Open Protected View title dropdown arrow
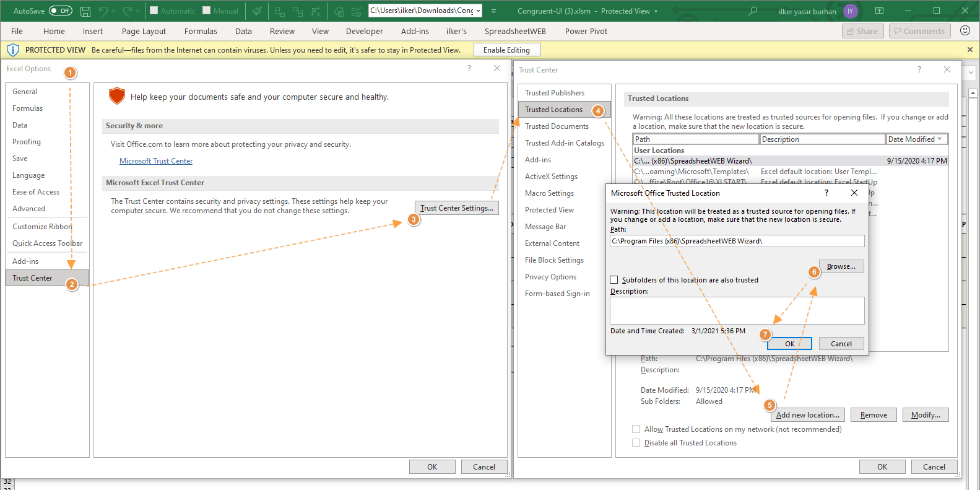980x490 pixels. pyautogui.click(x=656, y=11)
